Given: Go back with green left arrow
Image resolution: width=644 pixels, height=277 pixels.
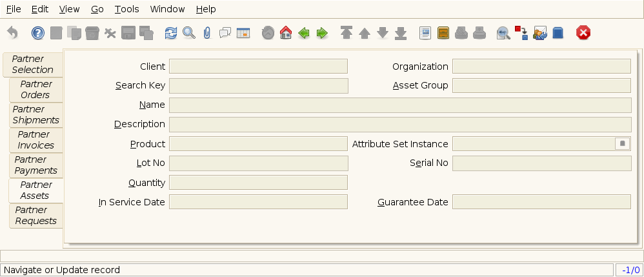Looking at the screenshot, I should point(304,33).
